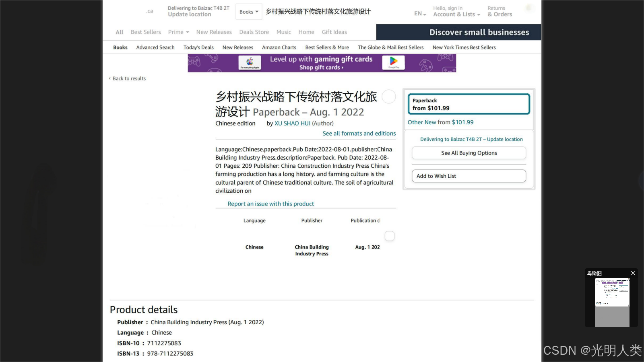The height and width of the screenshot is (362, 644).
Task: Click the minimap page thumbnail
Action: tap(612, 302)
